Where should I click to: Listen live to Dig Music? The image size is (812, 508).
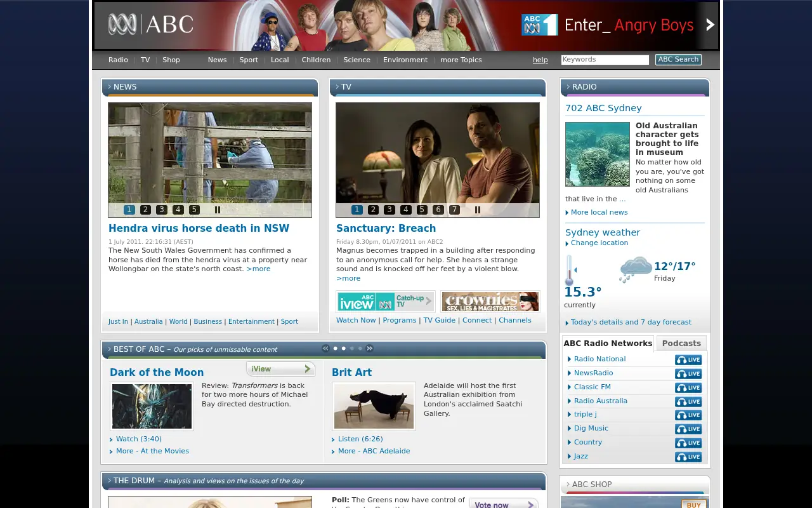click(x=688, y=429)
